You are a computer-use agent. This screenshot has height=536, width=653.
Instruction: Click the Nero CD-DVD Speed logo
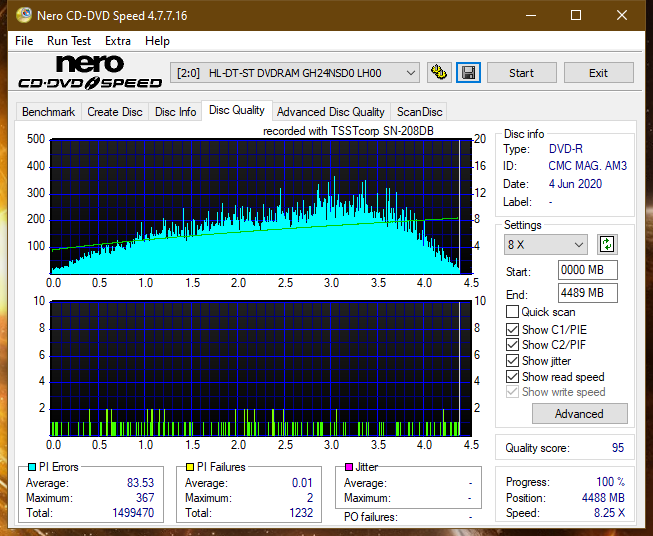[90, 72]
